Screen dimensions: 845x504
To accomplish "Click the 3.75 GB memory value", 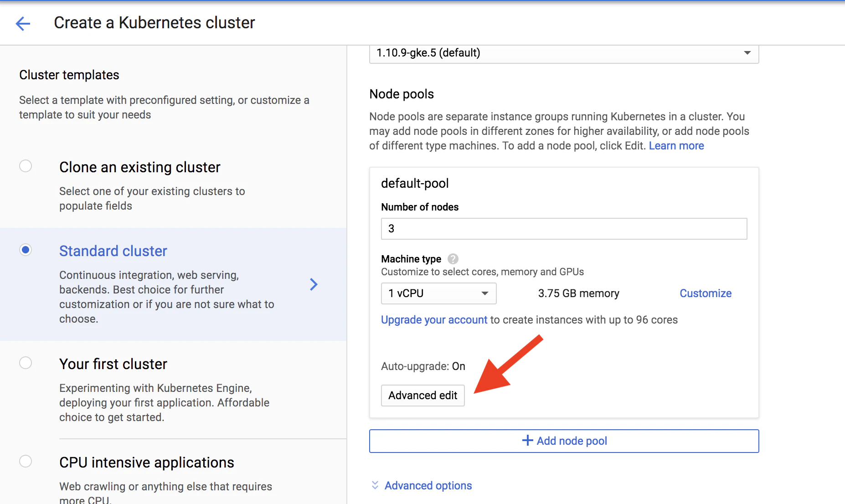I will click(x=578, y=293).
